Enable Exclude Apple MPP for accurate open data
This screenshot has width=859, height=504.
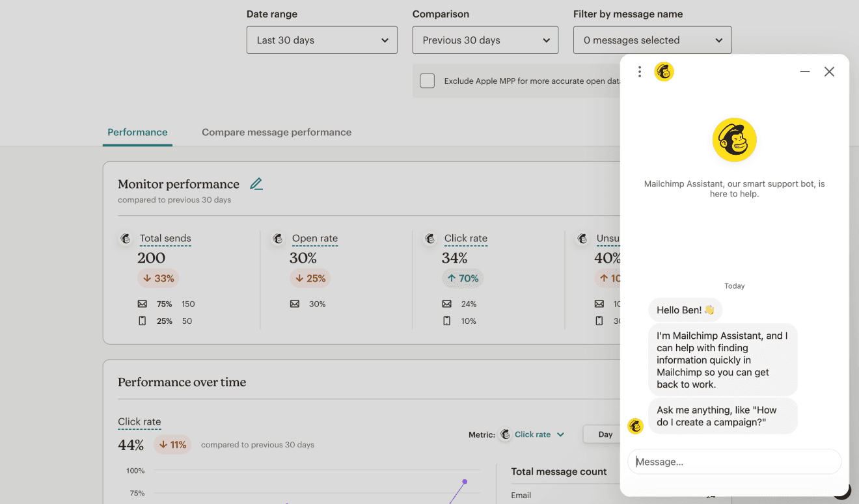click(427, 81)
